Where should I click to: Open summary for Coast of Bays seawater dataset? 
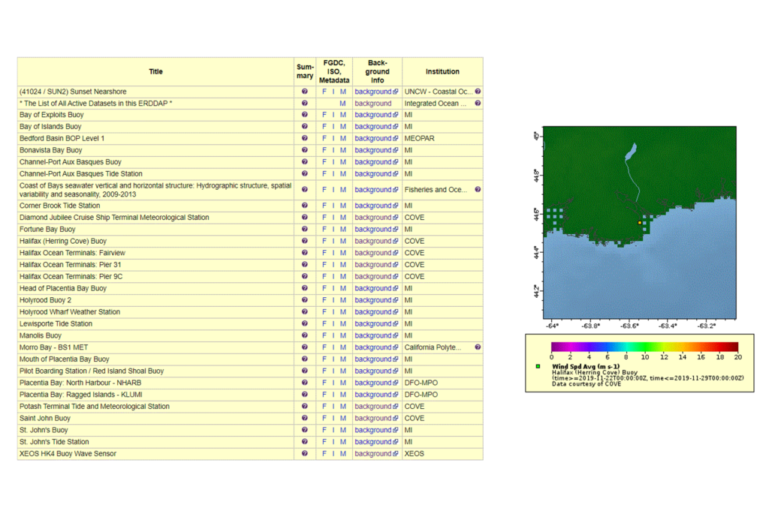click(x=305, y=190)
